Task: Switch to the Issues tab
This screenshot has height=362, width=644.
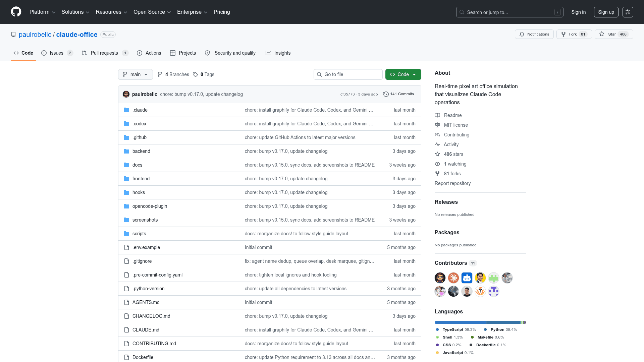Action: pos(57,53)
